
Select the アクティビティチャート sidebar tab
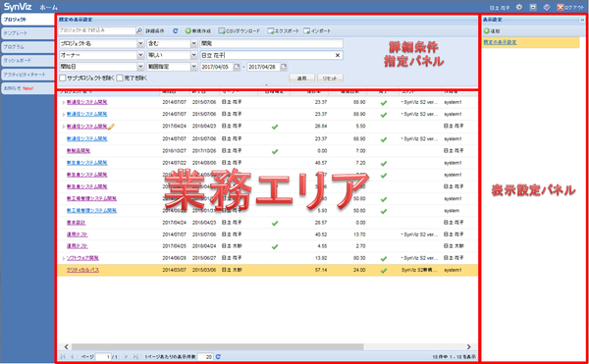pos(27,75)
